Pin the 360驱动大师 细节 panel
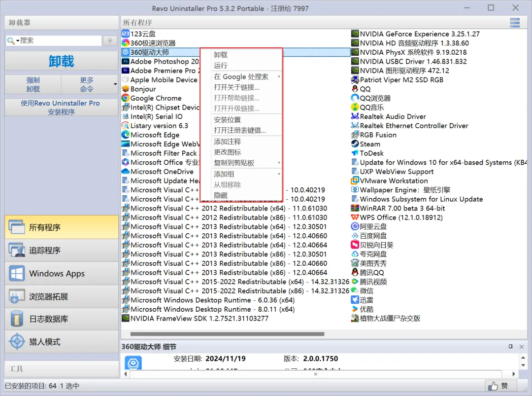 tap(511, 347)
